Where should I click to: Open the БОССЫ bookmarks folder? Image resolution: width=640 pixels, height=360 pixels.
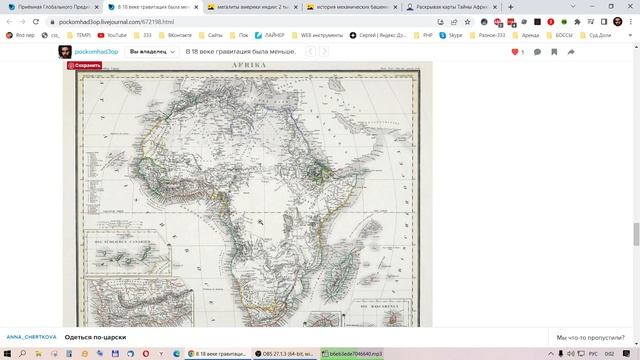coord(560,36)
